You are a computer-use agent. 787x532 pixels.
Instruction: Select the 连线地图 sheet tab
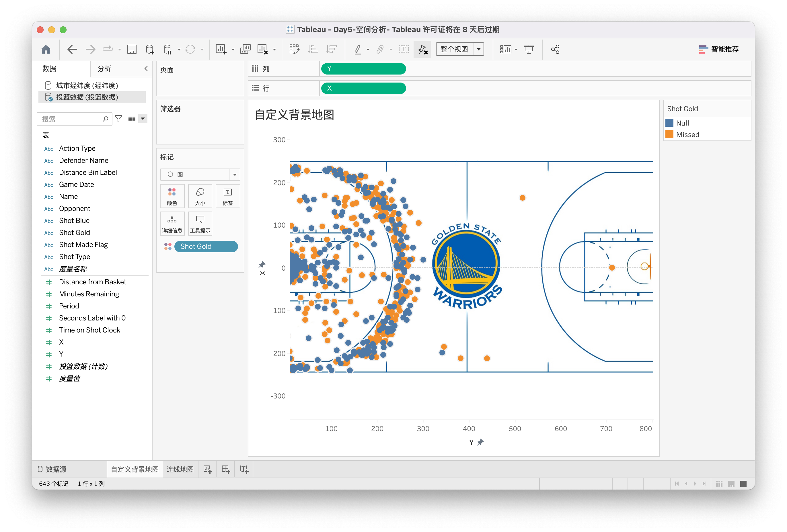point(180,469)
